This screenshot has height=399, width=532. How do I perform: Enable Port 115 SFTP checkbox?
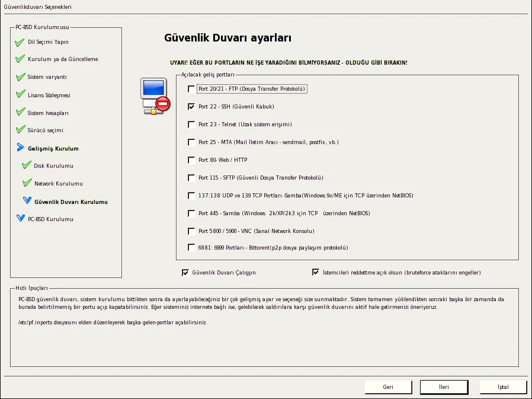click(x=191, y=178)
